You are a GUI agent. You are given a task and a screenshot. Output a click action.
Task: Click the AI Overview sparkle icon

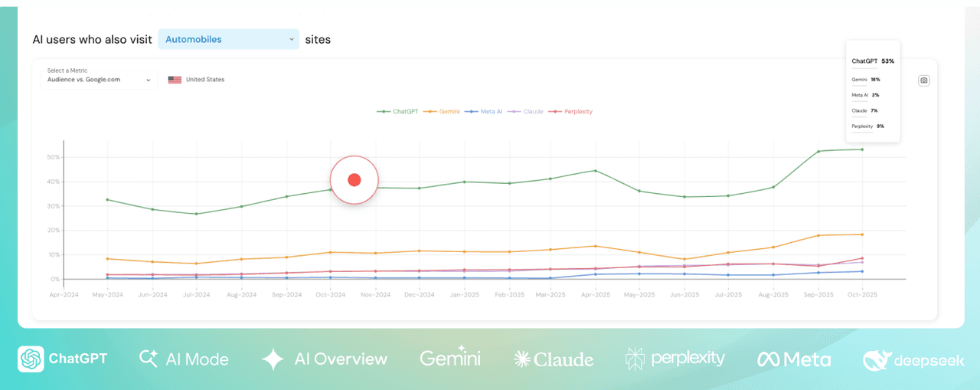click(x=273, y=359)
